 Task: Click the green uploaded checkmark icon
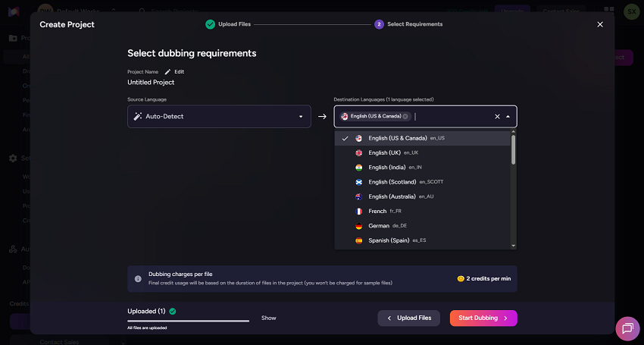pyautogui.click(x=173, y=311)
